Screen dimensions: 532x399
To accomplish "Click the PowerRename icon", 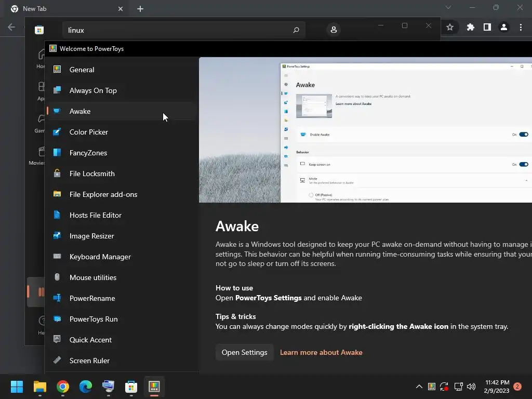I will (57, 298).
